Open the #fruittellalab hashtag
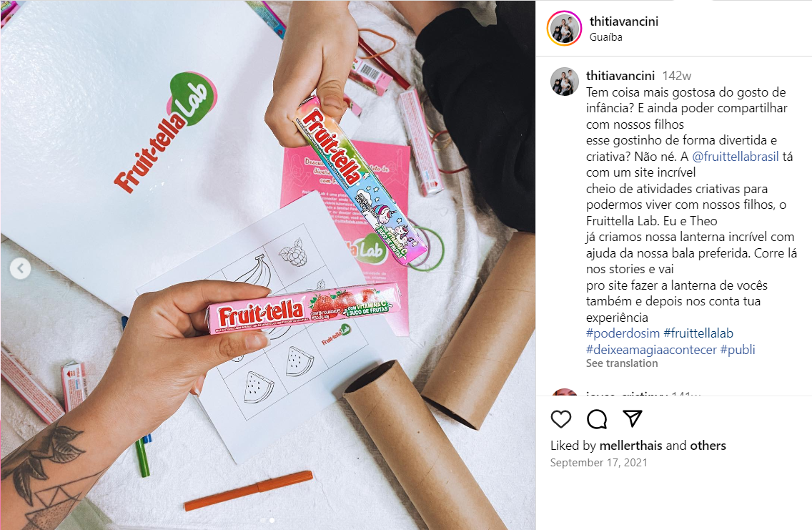812x530 pixels. (698, 333)
